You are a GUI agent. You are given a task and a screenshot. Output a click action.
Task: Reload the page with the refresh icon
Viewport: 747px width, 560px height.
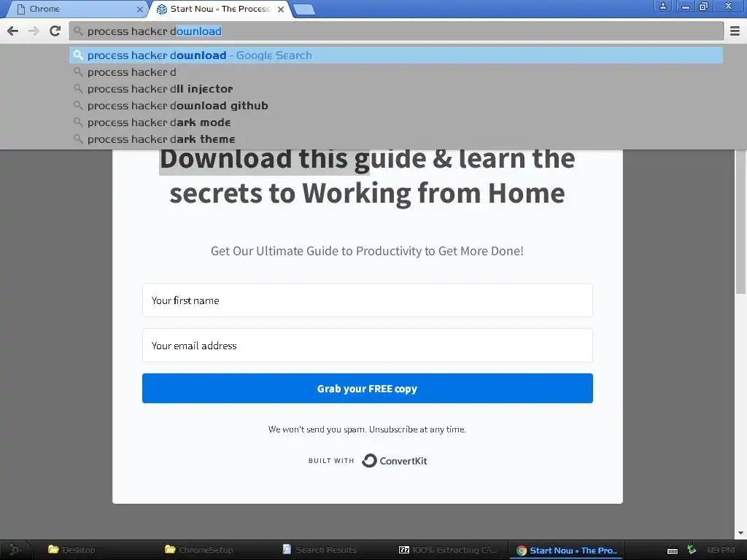(x=55, y=31)
